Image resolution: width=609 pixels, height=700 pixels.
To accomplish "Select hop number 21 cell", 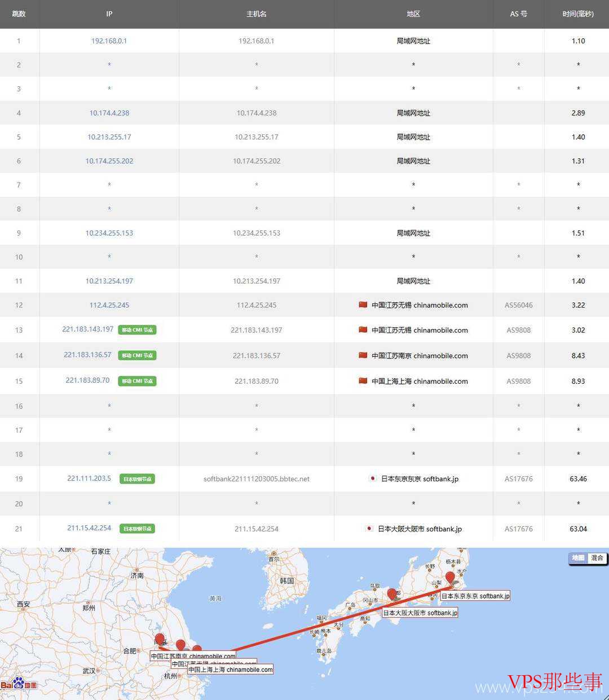I will tap(19, 529).
